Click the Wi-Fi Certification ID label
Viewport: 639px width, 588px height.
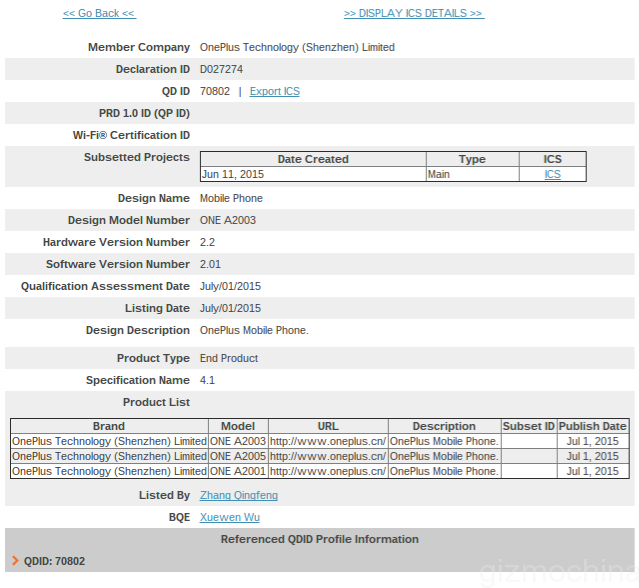pos(131,135)
